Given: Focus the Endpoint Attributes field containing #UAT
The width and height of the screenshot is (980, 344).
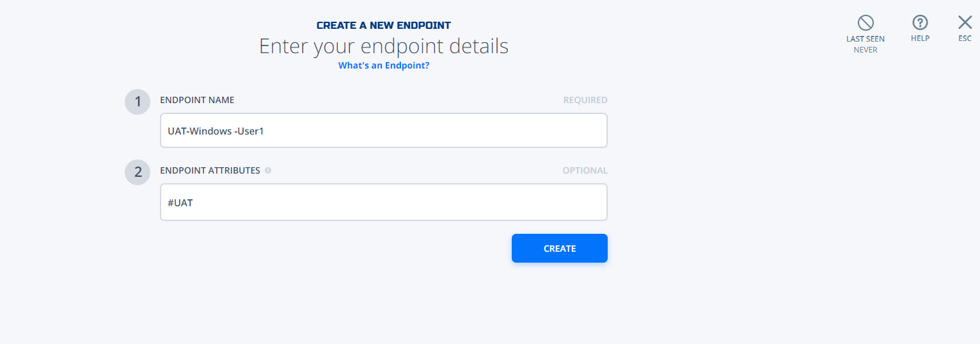Looking at the screenshot, I should tap(384, 202).
